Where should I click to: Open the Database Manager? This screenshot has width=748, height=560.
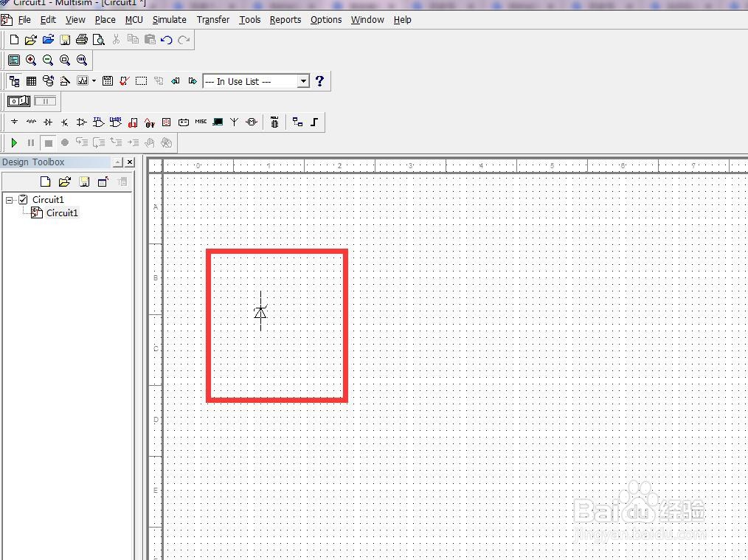(x=48, y=81)
